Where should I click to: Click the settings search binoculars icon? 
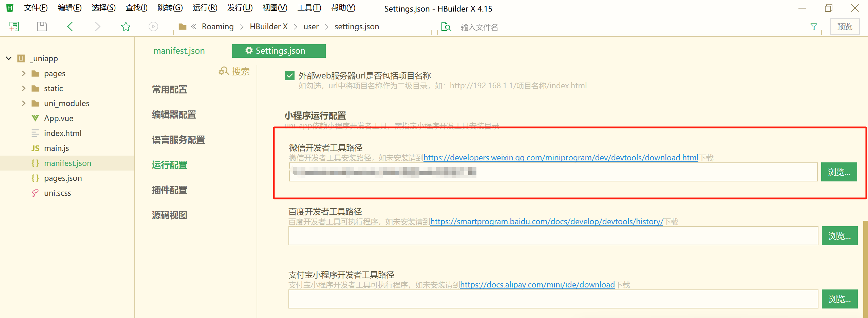[x=224, y=71]
